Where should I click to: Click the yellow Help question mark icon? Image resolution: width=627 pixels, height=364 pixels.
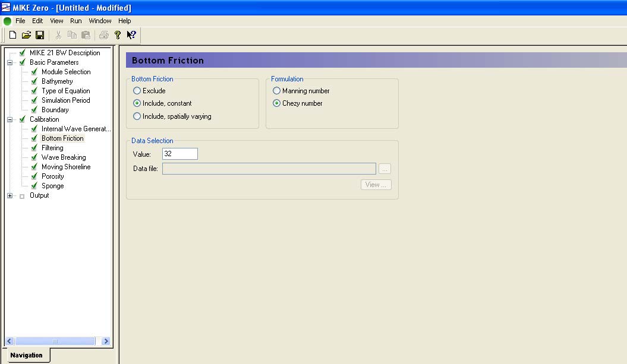pos(118,35)
